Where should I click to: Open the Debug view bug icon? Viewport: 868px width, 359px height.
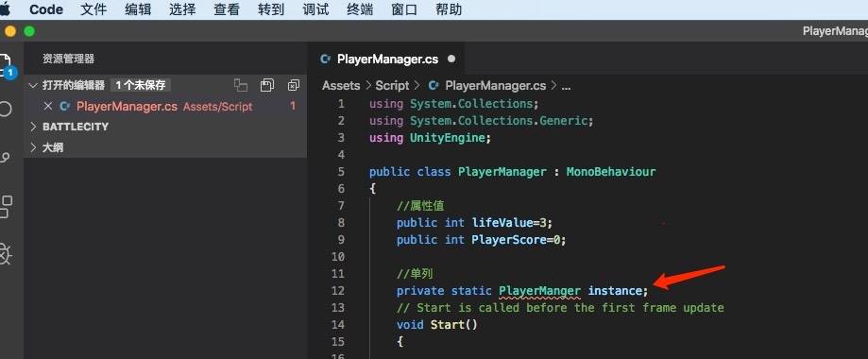(5, 254)
